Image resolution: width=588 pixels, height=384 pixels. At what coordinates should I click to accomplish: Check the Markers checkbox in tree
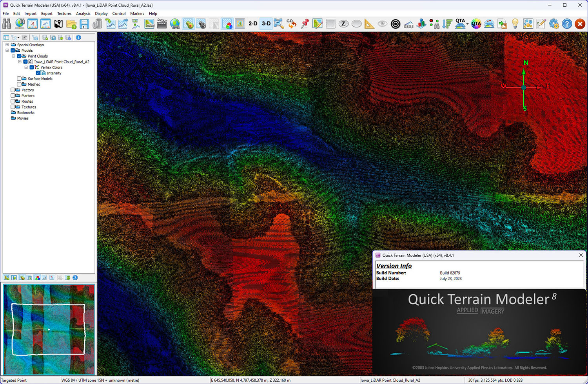pos(13,96)
